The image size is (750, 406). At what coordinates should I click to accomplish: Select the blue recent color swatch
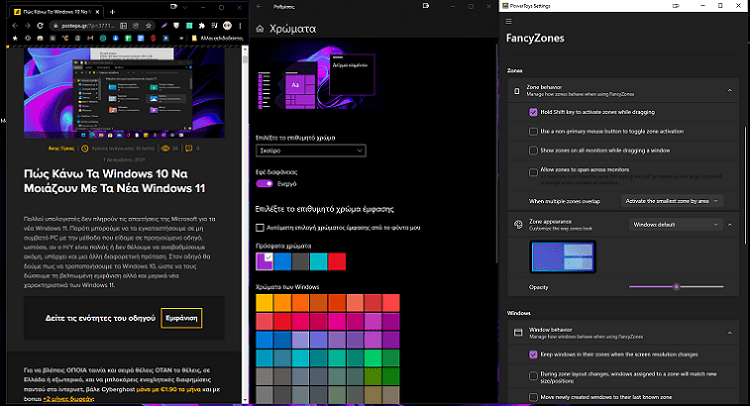282,262
